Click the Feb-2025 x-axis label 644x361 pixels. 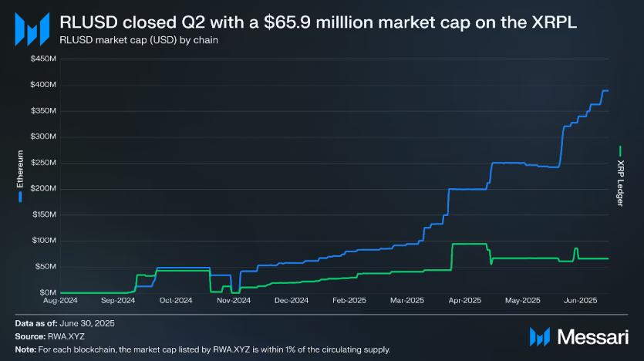349,300
